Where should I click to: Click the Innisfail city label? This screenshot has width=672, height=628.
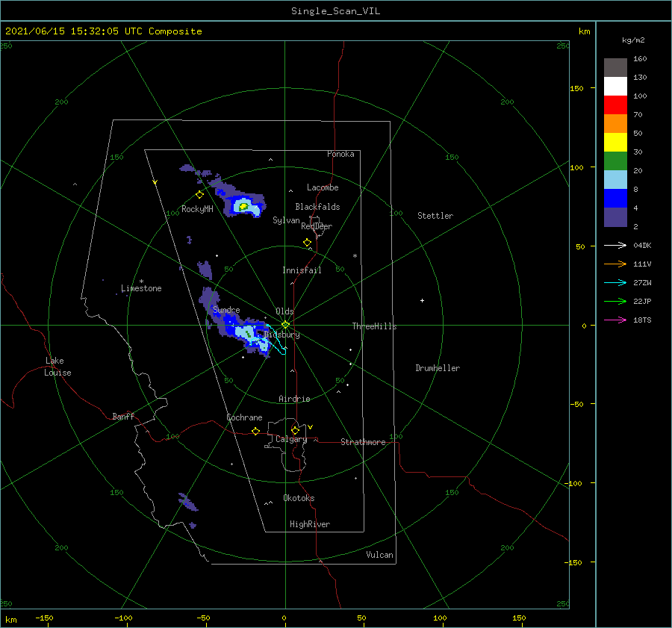(x=302, y=270)
